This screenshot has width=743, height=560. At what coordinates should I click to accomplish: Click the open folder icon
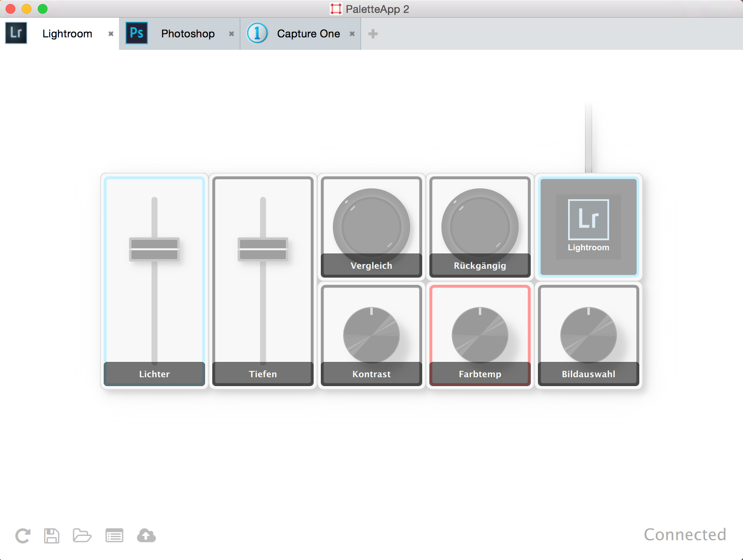[x=82, y=535]
